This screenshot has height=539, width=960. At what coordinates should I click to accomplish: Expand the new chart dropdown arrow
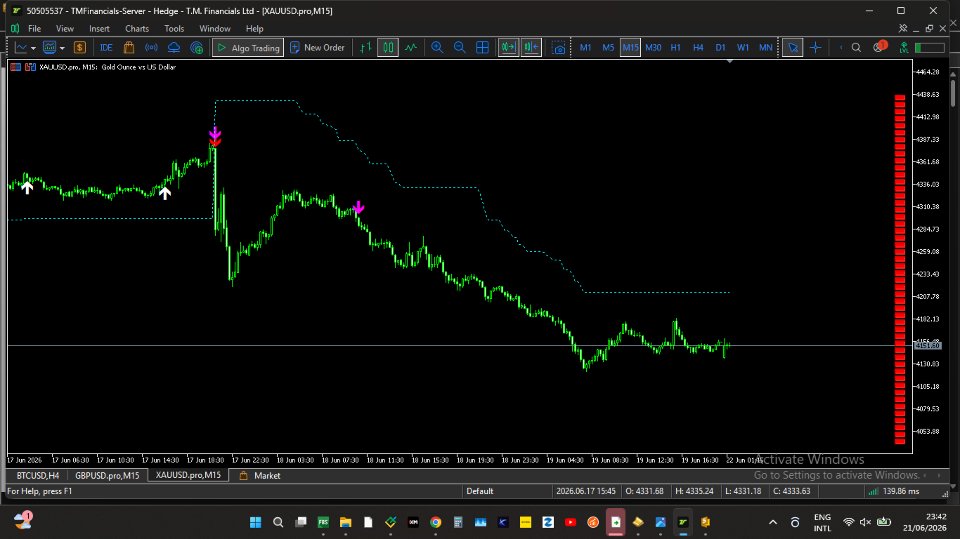tap(33, 48)
